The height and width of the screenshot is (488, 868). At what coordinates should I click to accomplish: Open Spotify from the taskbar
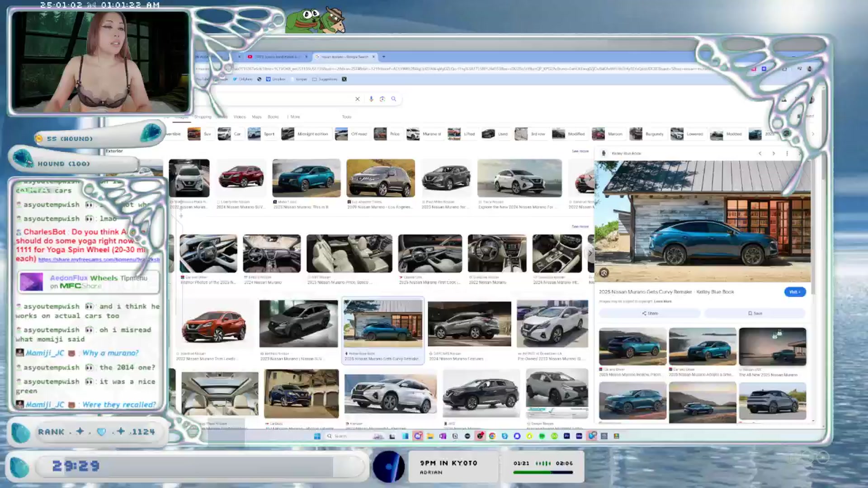542,436
